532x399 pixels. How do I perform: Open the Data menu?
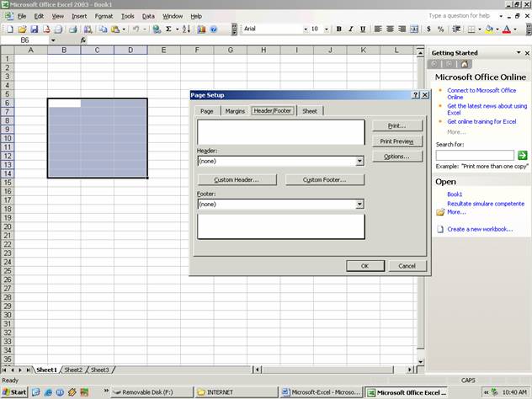click(x=148, y=16)
